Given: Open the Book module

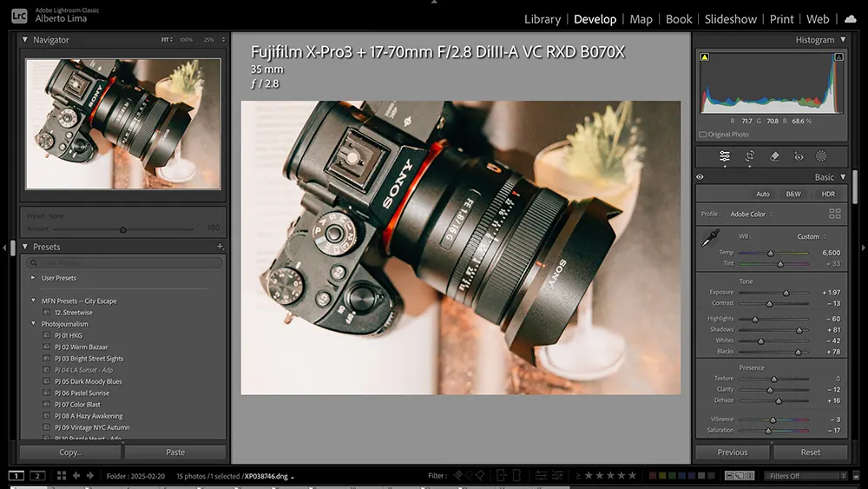Looking at the screenshot, I should [679, 19].
